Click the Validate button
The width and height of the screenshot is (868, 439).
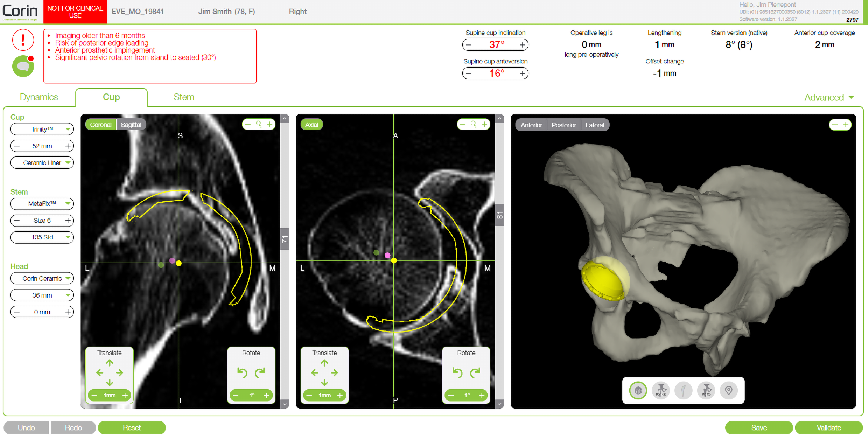[x=828, y=428]
